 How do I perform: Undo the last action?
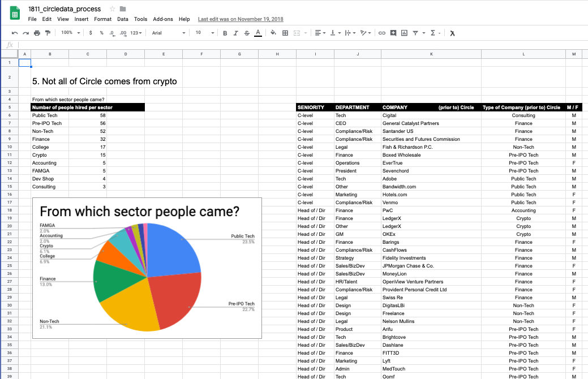[15, 33]
